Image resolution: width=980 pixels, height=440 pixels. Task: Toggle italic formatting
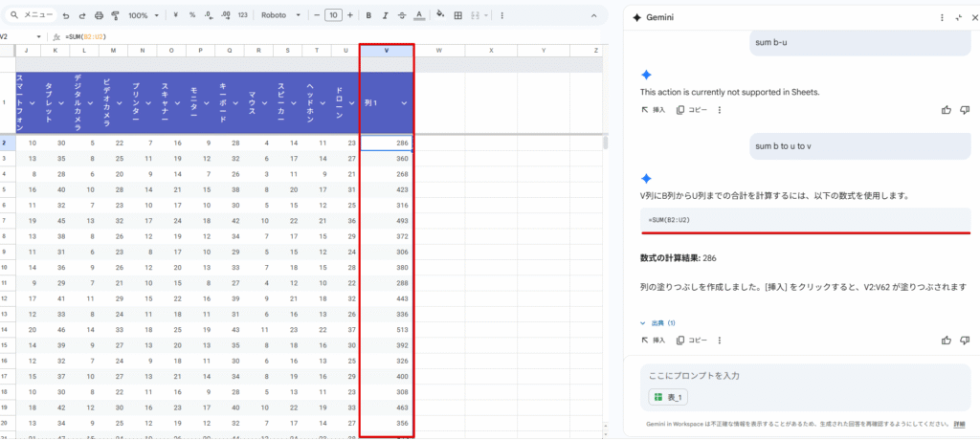[x=386, y=15]
